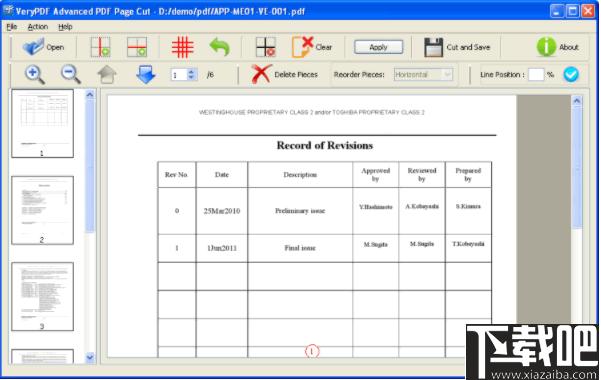Image resolution: width=601 pixels, height=380 pixels.
Task: Click the Apply button
Action: click(378, 47)
